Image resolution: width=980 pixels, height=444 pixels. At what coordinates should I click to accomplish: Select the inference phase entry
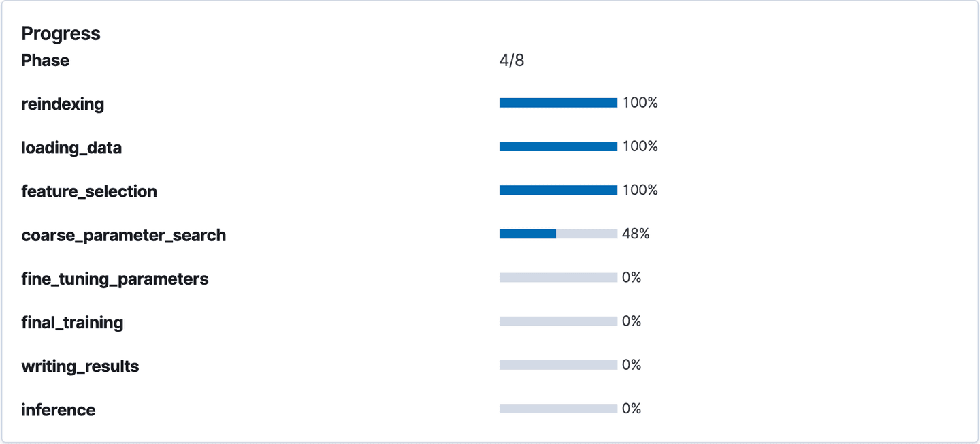click(58, 409)
